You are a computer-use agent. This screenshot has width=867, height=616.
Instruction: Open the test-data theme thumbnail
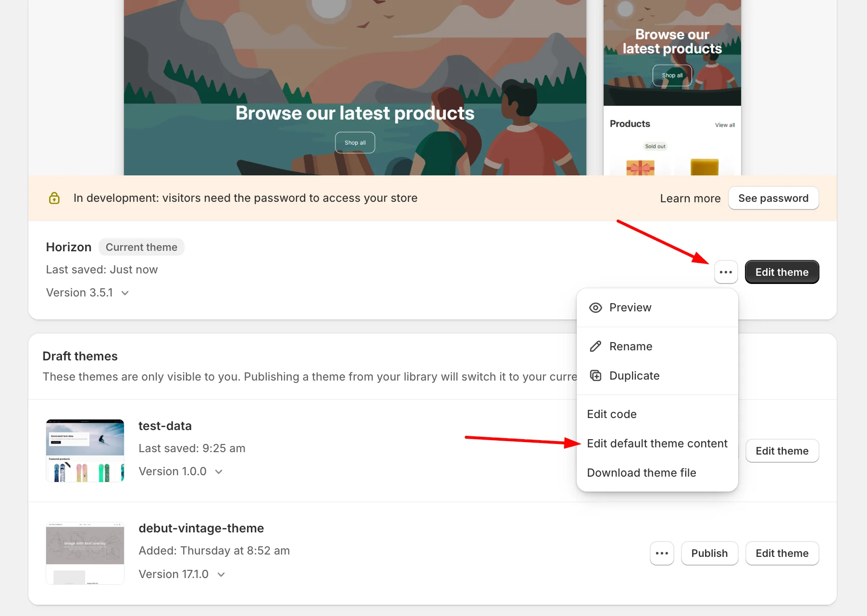click(85, 450)
